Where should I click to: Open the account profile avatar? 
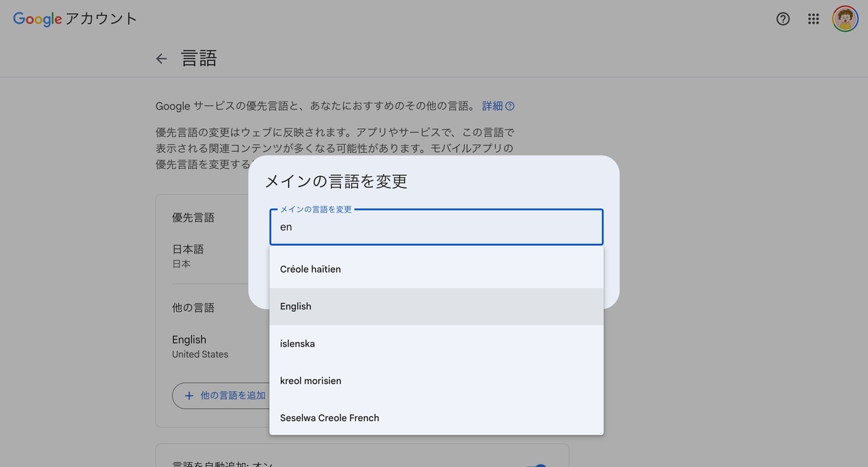click(845, 18)
